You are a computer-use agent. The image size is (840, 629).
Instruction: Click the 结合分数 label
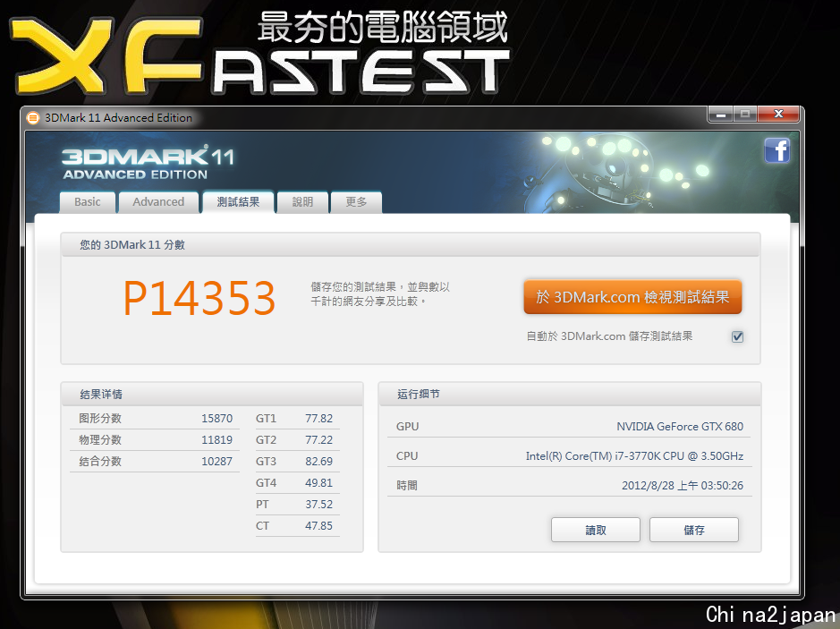pos(100,462)
